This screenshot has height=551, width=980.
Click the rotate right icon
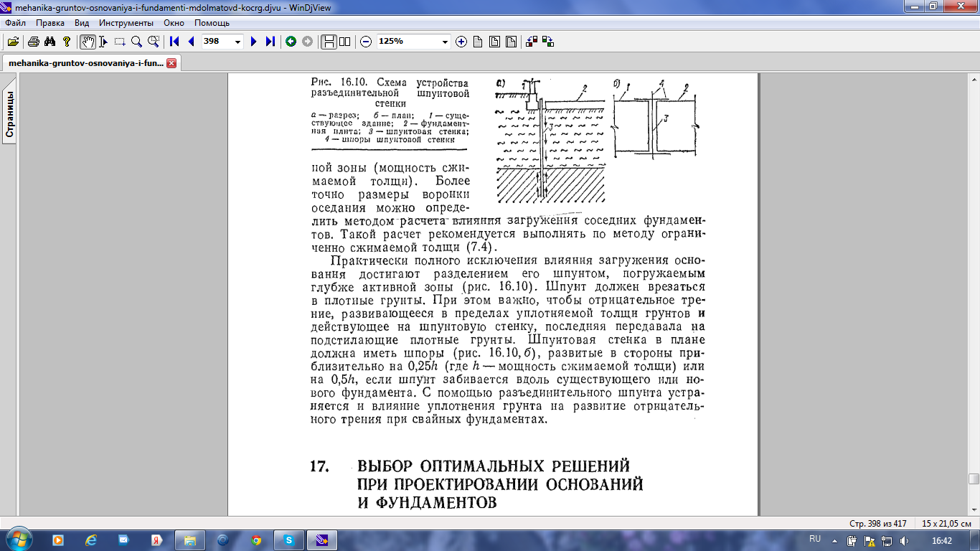548,42
